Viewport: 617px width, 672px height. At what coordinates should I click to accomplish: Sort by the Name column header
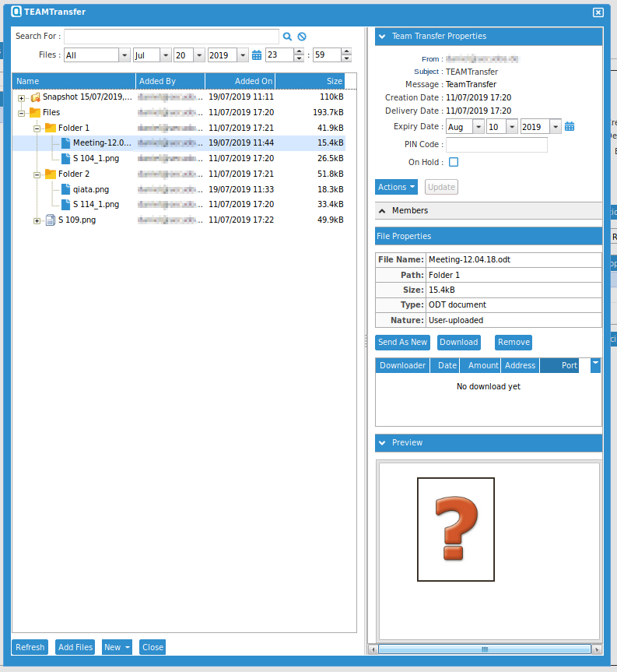[x=74, y=81]
